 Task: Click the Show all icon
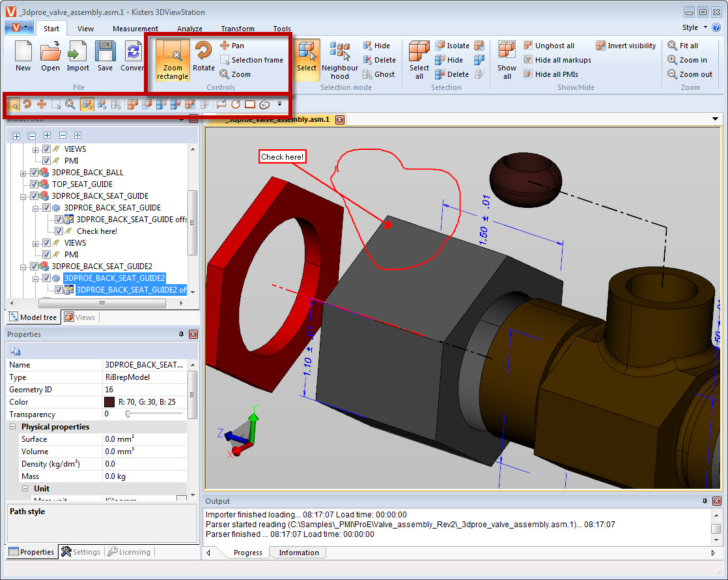pos(507,59)
